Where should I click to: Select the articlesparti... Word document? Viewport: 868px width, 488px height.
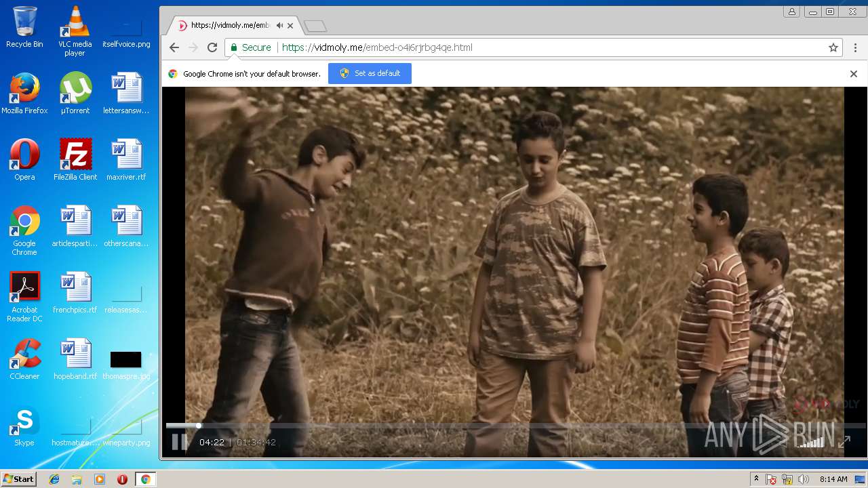point(75,226)
